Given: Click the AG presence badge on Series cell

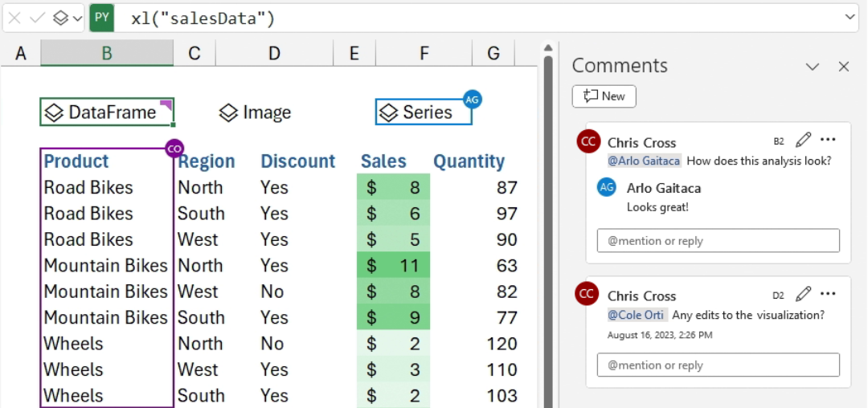Looking at the screenshot, I should (473, 100).
